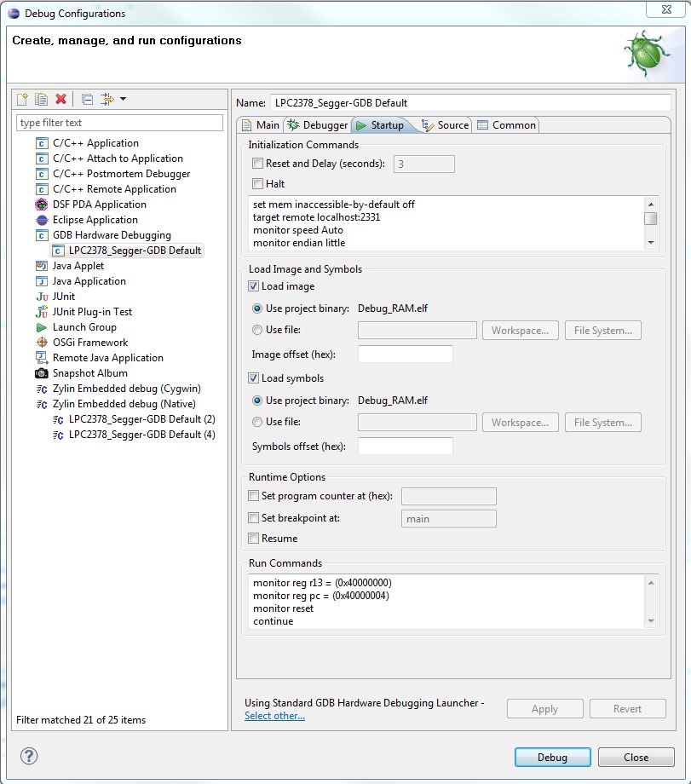Click 'target remote localhost:2331' command line
This screenshot has height=784, width=691.
[x=316, y=217]
